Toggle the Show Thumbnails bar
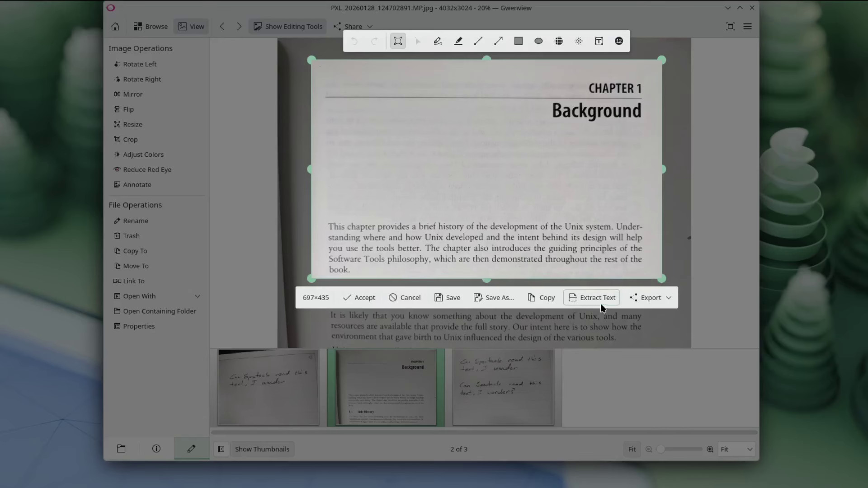The height and width of the screenshot is (488, 868). (x=262, y=449)
